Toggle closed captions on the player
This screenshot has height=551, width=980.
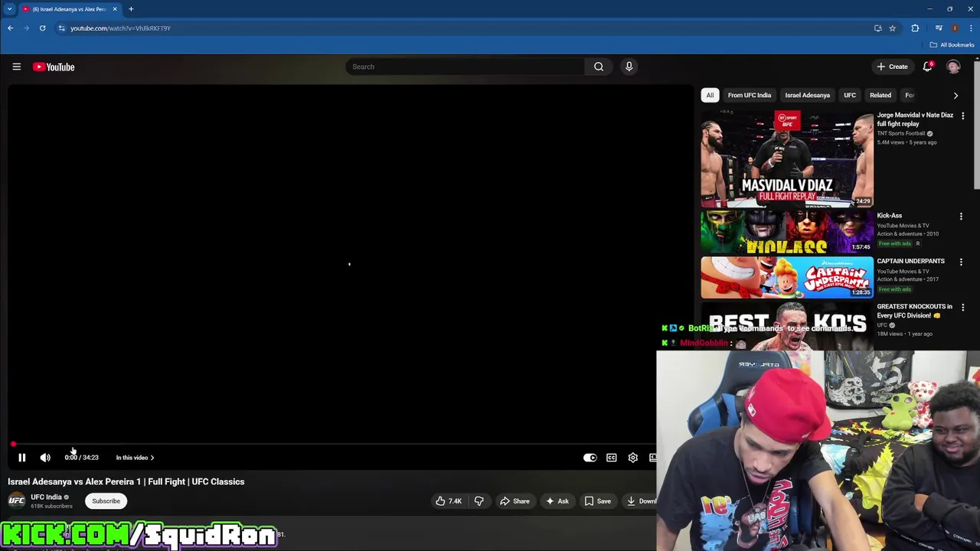pyautogui.click(x=611, y=458)
